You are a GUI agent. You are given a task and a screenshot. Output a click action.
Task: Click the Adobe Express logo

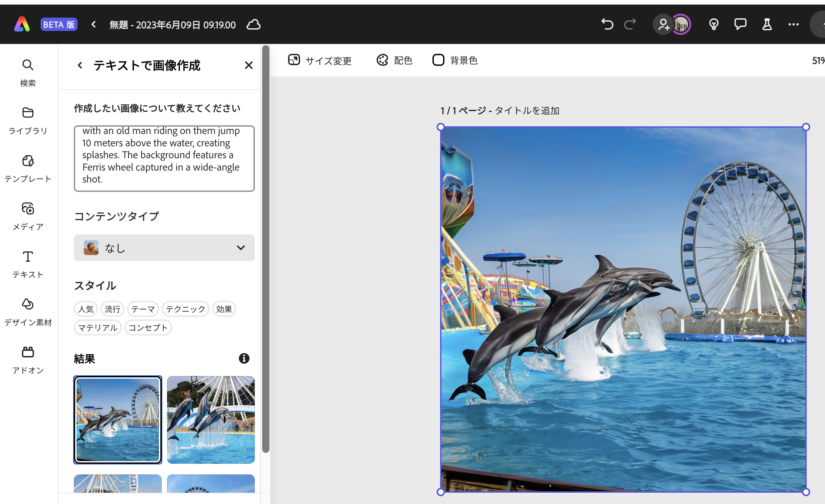click(x=22, y=24)
